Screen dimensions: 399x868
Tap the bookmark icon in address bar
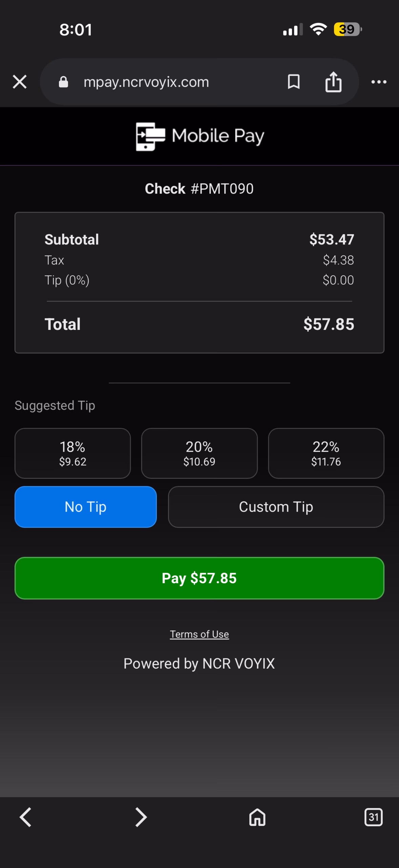point(294,82)
